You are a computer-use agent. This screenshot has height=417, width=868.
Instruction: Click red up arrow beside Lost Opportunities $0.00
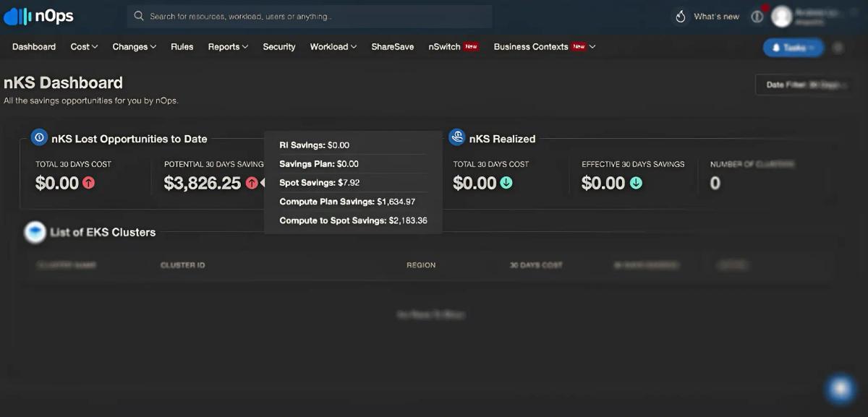click(x=88, y=184)
